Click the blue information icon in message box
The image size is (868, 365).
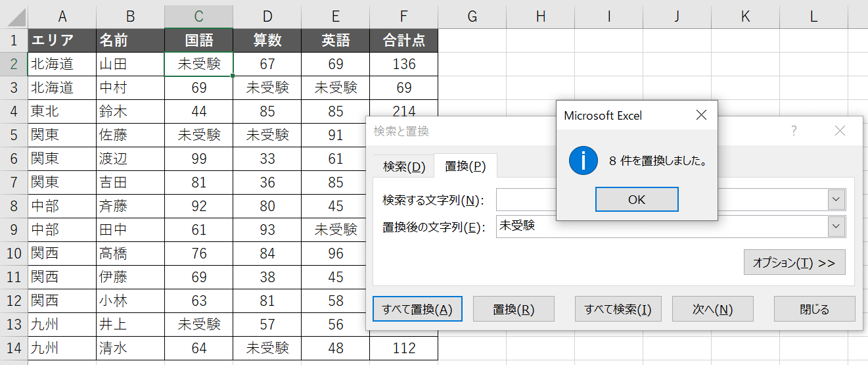[583, 160]
